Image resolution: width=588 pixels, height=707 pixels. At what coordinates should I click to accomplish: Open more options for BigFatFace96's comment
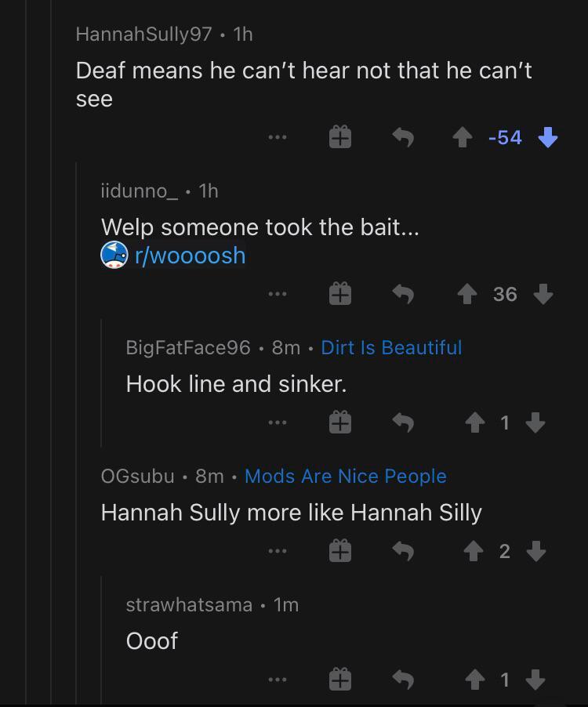pyautogui.click(x=277, y=422)
